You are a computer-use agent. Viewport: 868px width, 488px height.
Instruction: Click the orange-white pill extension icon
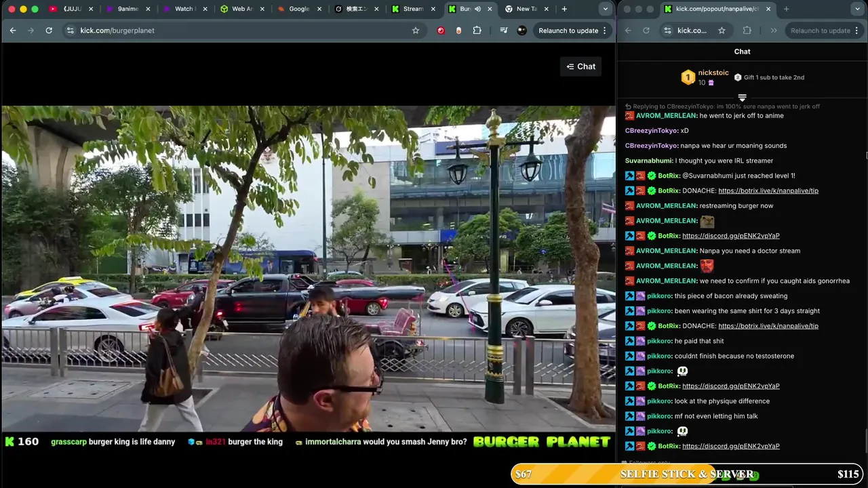pyautogui.click(x=459, y=30)
